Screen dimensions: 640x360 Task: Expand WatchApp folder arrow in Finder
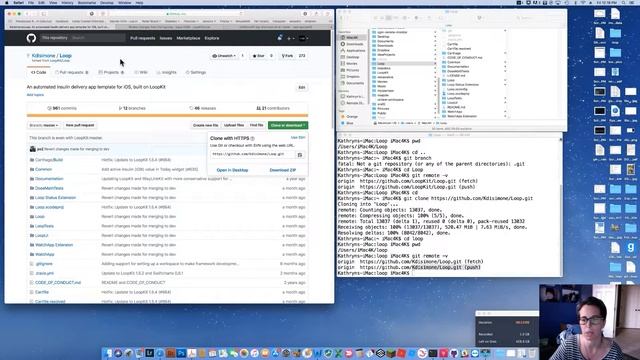(505, 111)
